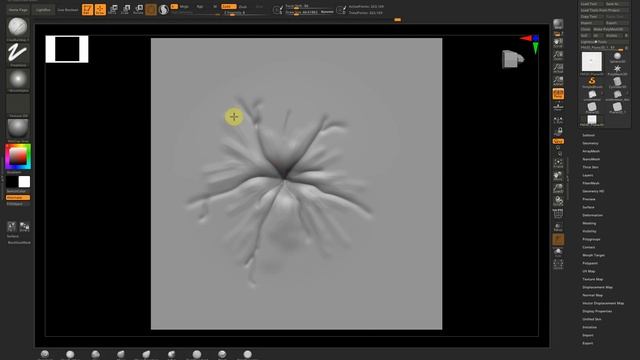Open the Alpha selector in the left shelf
Viewport: 640px width, 360px height.
(x=18, y=80)
